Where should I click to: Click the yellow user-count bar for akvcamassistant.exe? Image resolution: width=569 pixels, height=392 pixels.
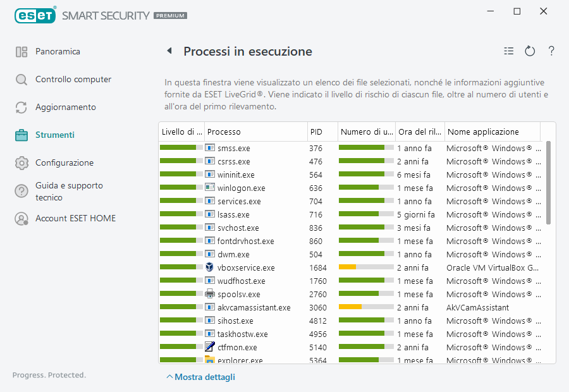pyautogui.click(x=350, y=307)
